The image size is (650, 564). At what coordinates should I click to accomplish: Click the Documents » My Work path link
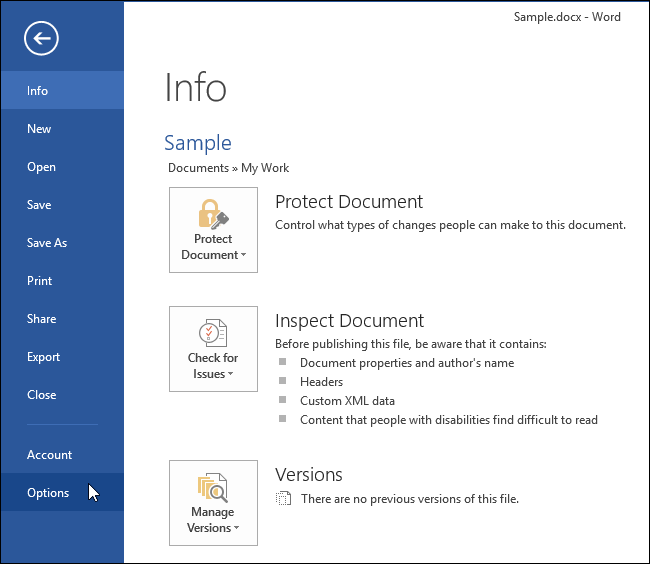(x=228, y=168)
